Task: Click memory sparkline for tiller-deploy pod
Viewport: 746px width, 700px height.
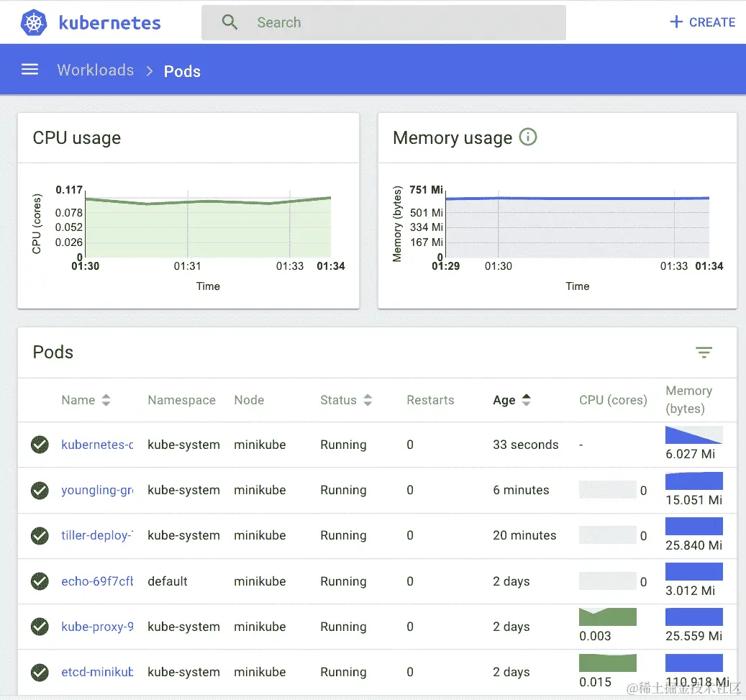Action: pos(693,526)
